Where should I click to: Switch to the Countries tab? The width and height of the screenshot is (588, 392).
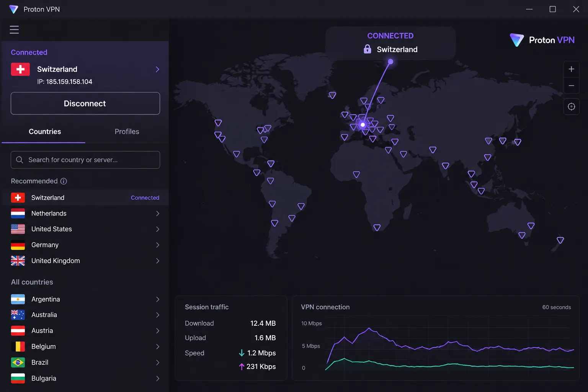coord(45,132)
